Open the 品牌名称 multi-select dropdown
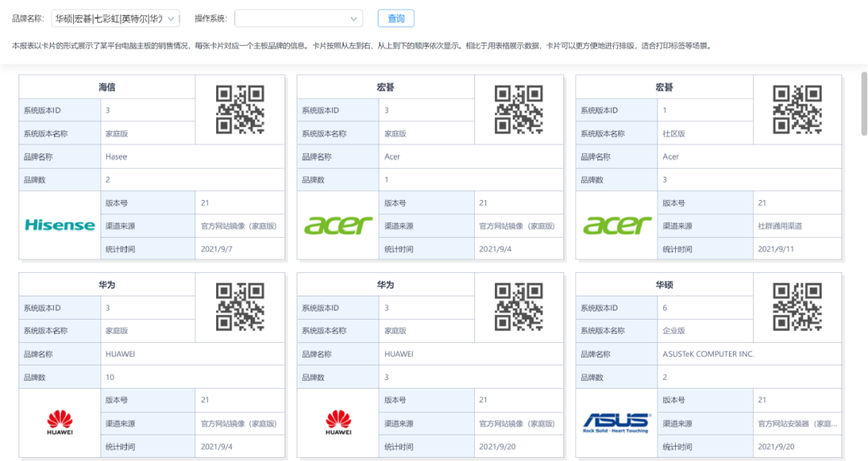Viewport: 868px width, 461px height. 117,18
